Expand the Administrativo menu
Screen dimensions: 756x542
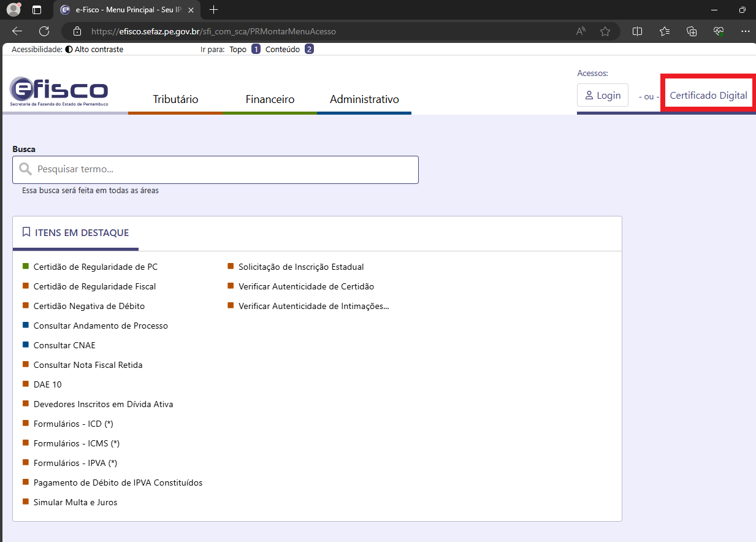364,99
